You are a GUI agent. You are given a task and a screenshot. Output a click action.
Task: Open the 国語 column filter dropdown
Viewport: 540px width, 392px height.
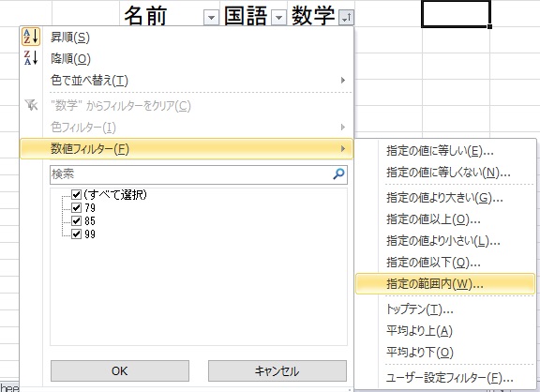[x=279, y=17]
